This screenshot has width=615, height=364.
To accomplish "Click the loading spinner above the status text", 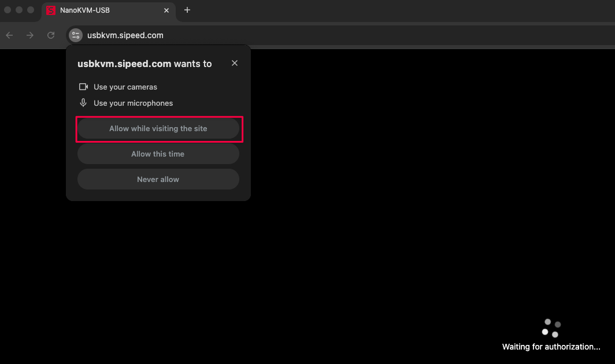I will coord(551,328).
